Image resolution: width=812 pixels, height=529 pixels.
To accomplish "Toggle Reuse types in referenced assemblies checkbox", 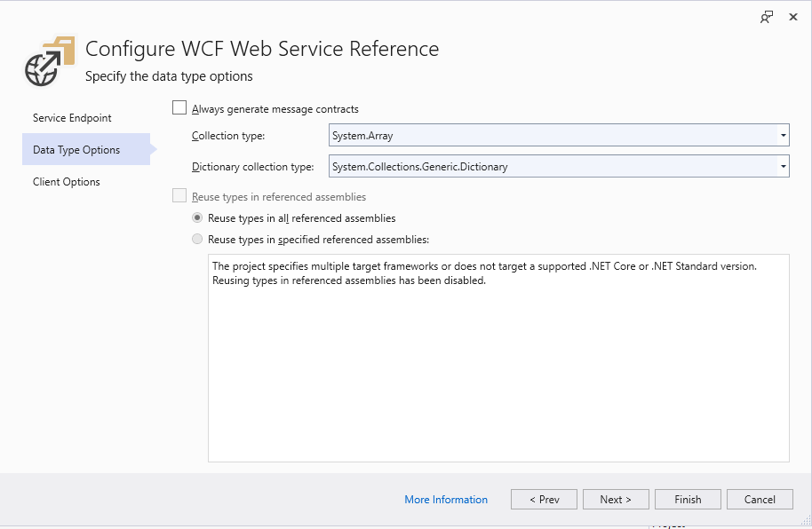I will (179, 196).
